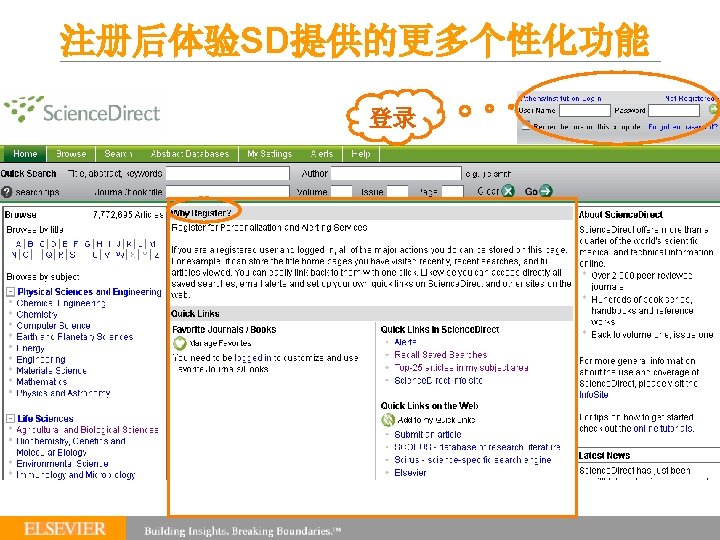Open Biochemistry, Genetics and Molecular Biology link
Screen dimensions: 720x540
tap(71, 447)
